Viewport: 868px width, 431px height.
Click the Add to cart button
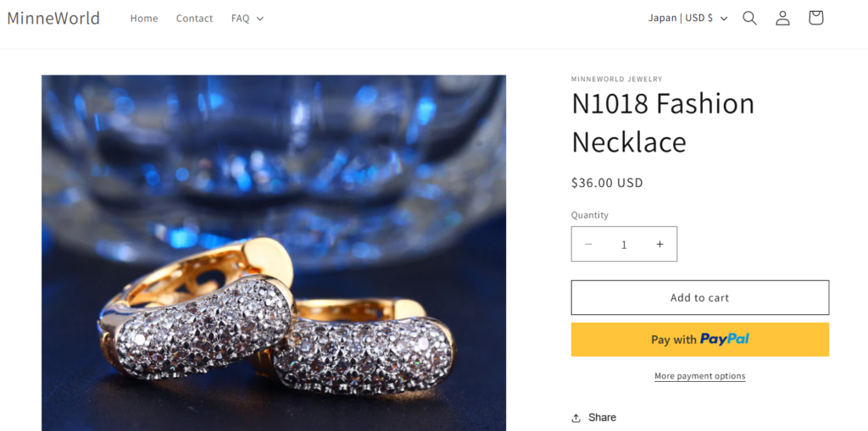(x=699, y=298)
